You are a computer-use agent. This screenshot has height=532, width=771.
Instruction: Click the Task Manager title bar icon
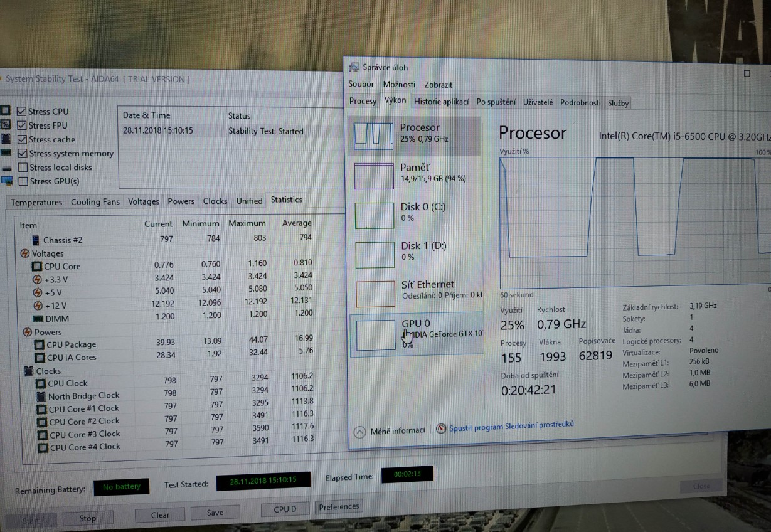pyautogui.click(x=354, y=66)
